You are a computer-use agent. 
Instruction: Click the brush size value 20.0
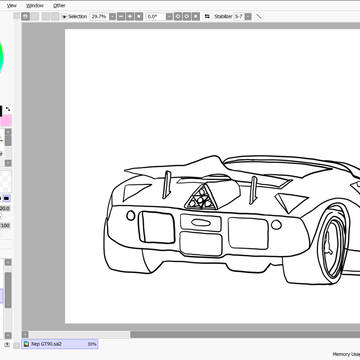coord(5,208)
